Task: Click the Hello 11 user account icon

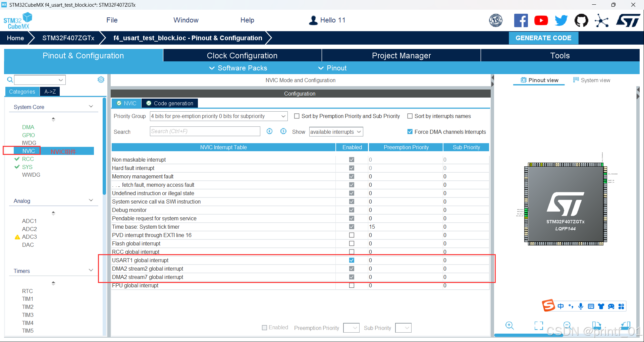Action: coord(313,20)
